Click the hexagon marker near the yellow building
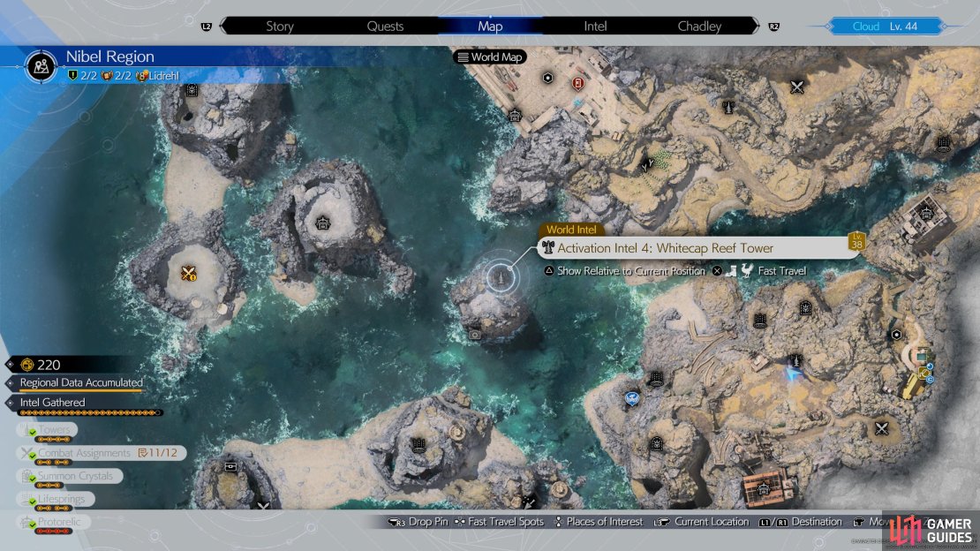 (x=896, y=335)
